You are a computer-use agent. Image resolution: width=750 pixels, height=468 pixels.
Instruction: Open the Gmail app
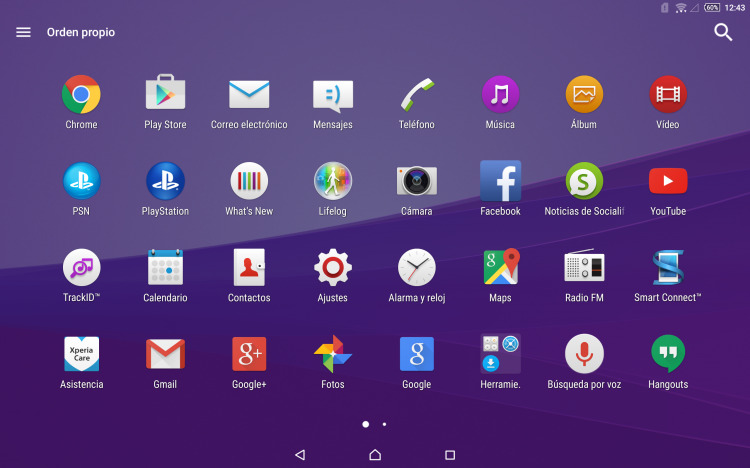click(x=165, y=354)
